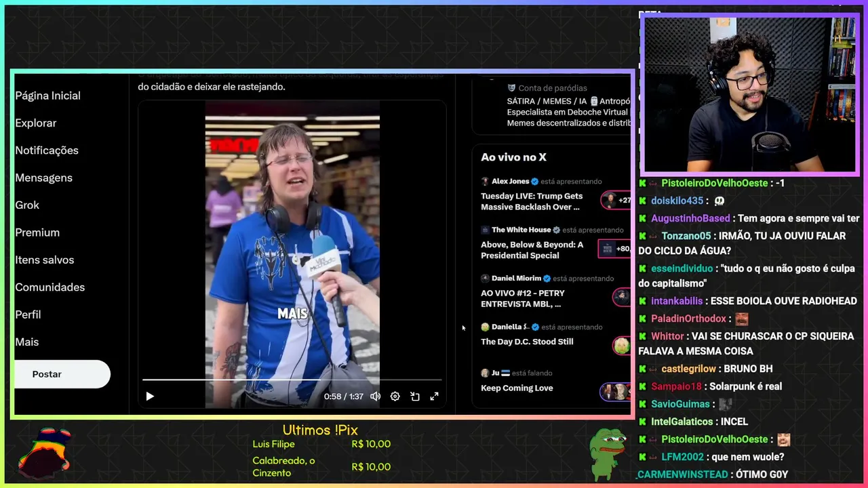Go to Perfil in the sidebar
The image size is (868, 488).
(28, 314)
